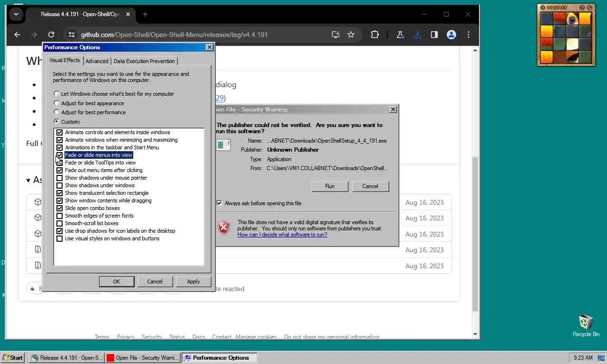Image resolution: width=607 pixels, height=364 pixels.
Task: Open the Chrome three-dot menu
Action: click(x=469, y=35)
